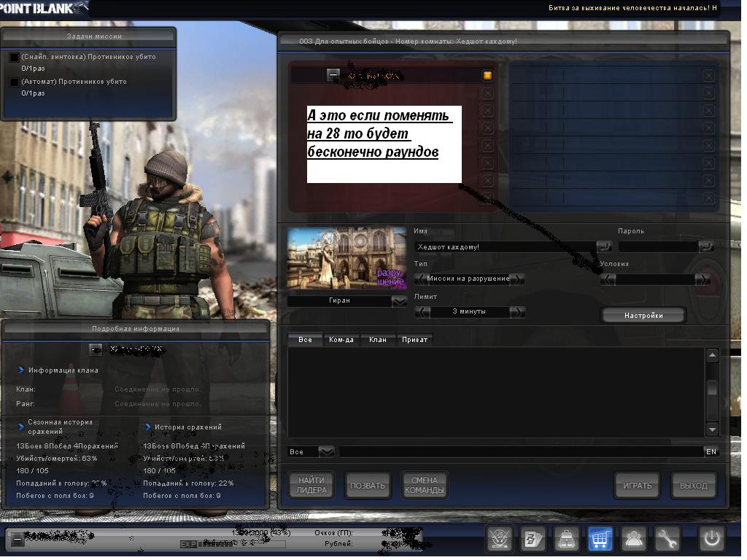Expand Информация клана arrow
The height and width of the screenshot is (560, 747).
point(21,370)
